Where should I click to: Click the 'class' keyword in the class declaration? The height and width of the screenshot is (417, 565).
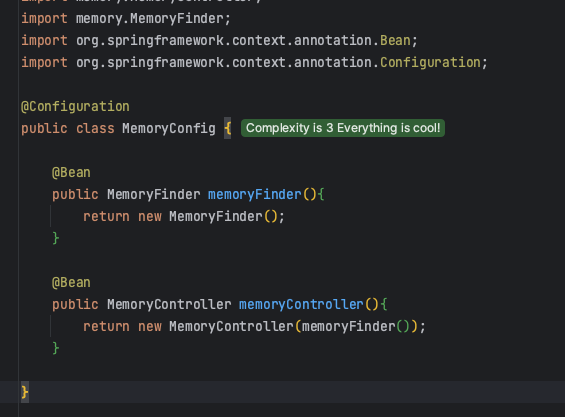pos(95,129)
